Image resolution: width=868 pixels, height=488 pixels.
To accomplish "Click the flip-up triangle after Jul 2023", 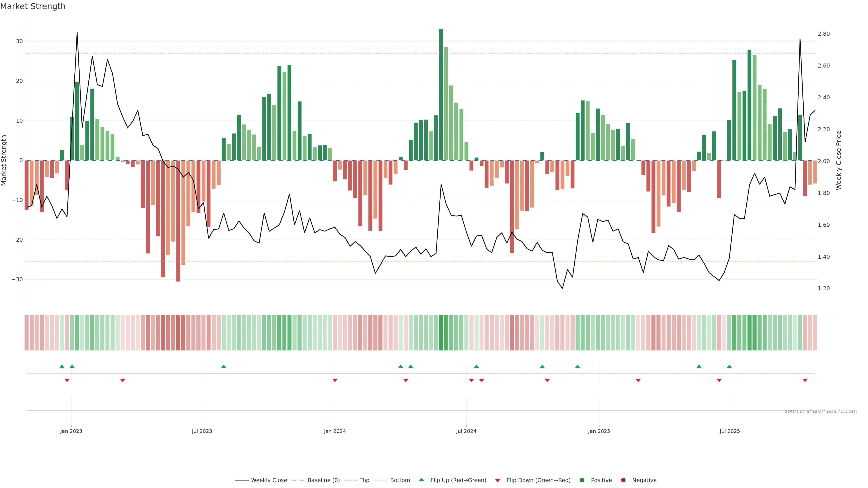I will [x=224, y=366].
